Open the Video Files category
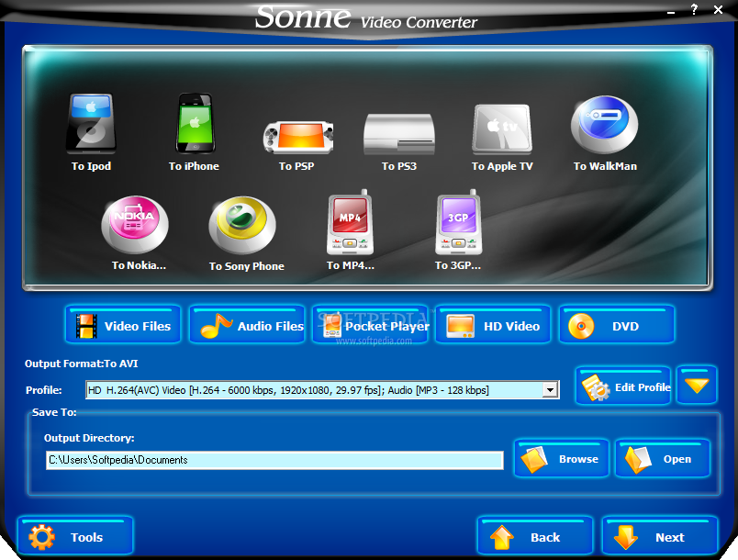The image size is (738, 560). pos(123,325)
